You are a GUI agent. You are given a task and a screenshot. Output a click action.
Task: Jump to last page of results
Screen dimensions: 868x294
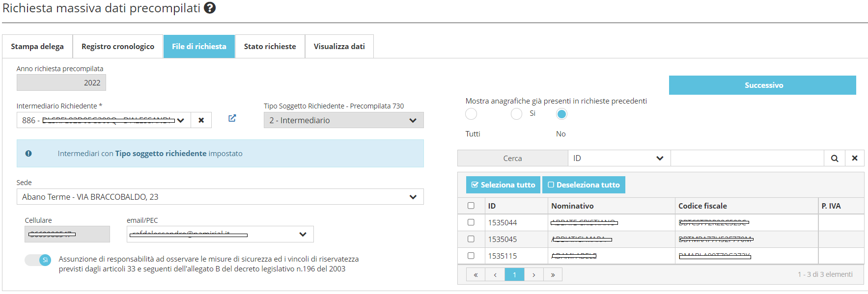click(553, 275)
